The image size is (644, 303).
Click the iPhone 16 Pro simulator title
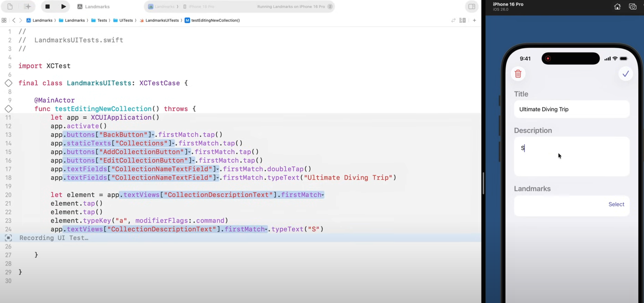tap(508, 4)
